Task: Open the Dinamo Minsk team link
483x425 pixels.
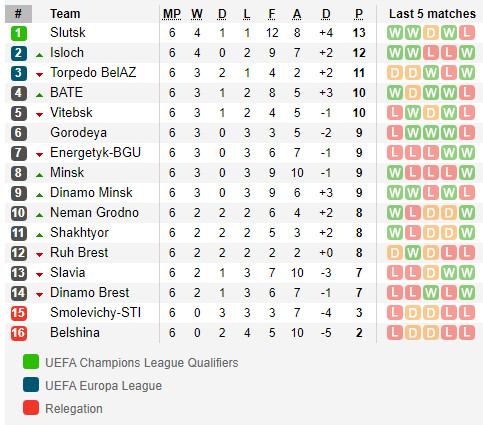Action: 91,192
